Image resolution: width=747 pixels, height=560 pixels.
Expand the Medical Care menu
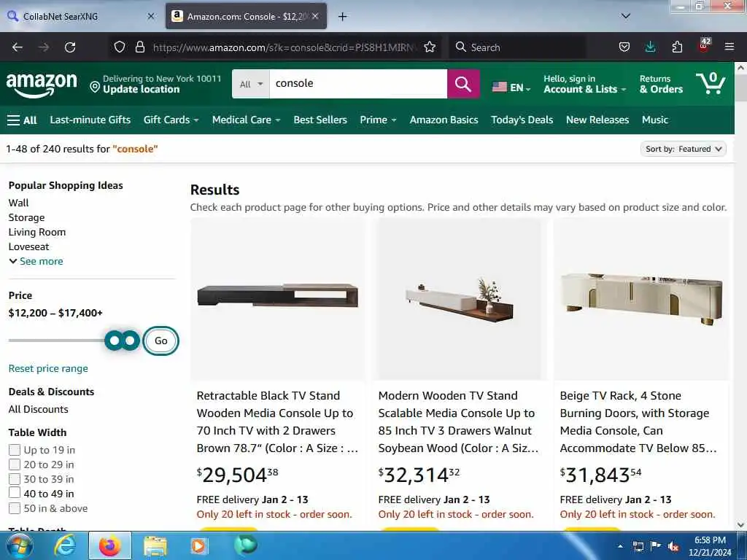pos(247,120)
